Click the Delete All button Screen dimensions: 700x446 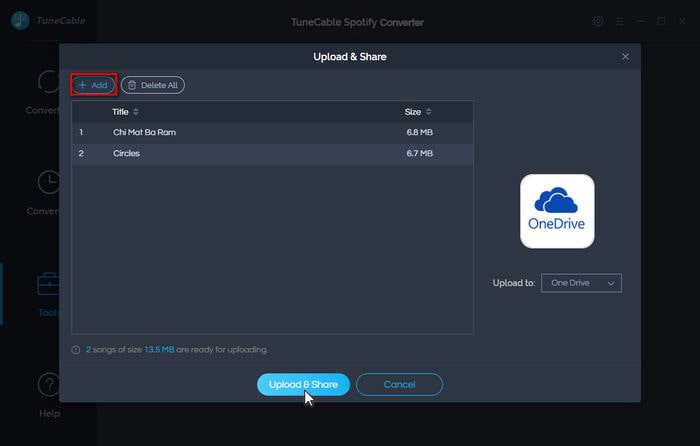pyautogui.click(x=153, y=85)
